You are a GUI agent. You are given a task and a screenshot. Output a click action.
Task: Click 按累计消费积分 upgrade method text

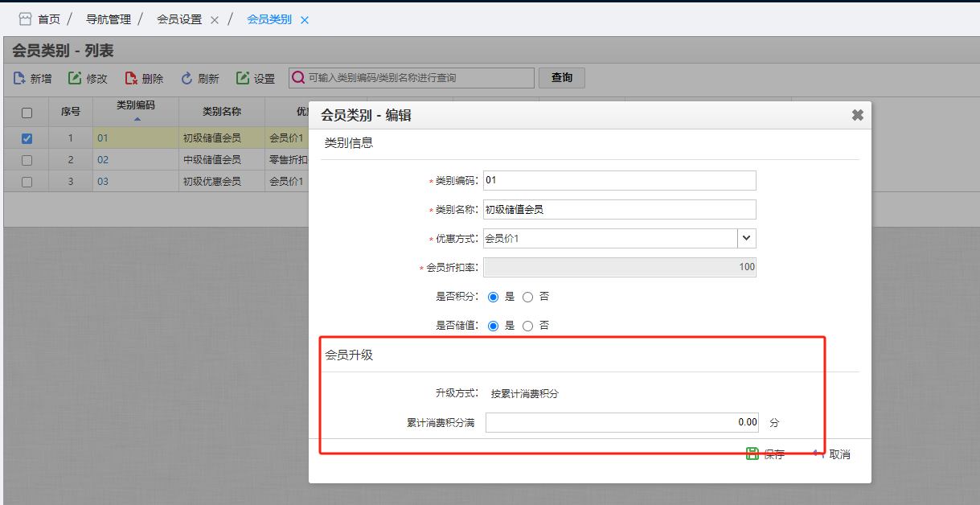coord(524,394)
